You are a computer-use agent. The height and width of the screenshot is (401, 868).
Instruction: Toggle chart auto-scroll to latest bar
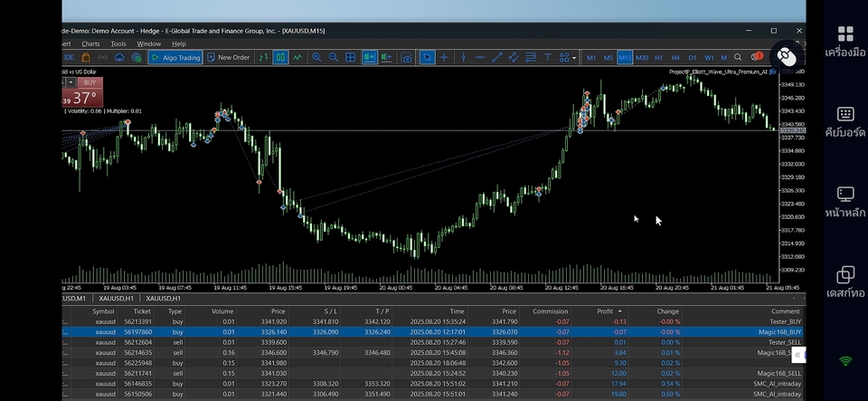pyautogui.click(x=369, y=57)
